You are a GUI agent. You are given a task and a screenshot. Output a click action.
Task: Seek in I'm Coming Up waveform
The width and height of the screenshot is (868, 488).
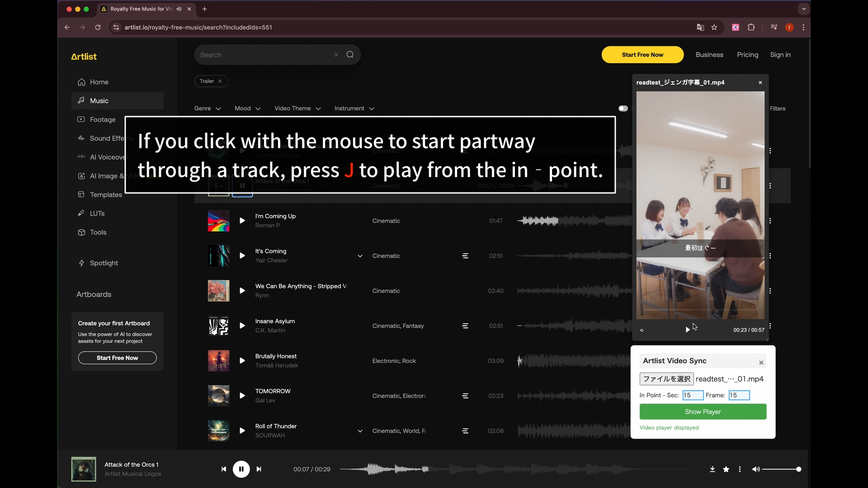pyautogui.click(x=574, y=221)
